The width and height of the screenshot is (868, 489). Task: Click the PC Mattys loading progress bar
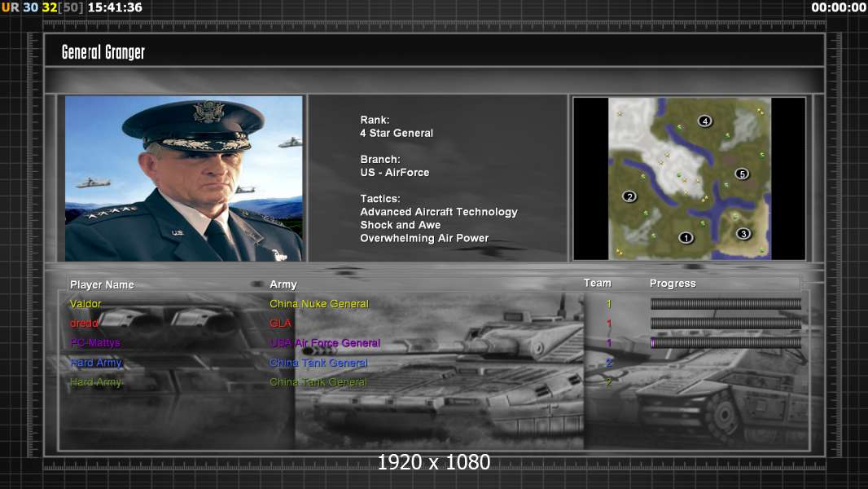[726, 343]
